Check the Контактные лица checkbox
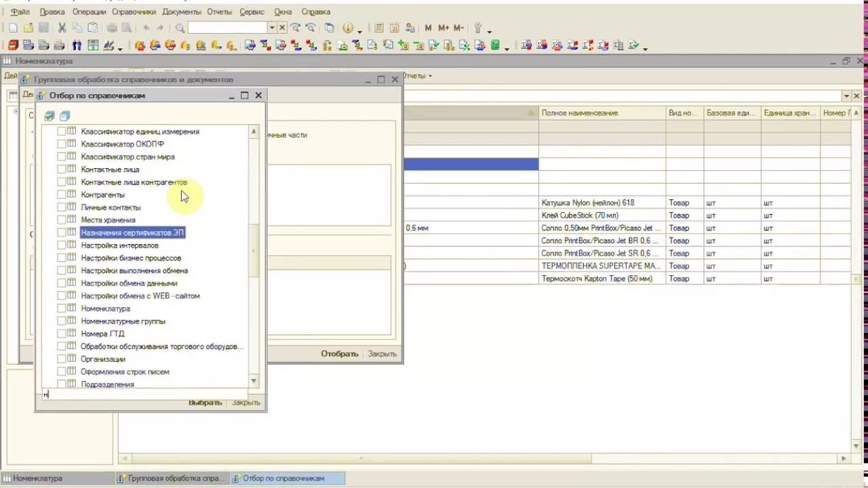The width and height of the screenshot is (868, 488). [62, 169]
